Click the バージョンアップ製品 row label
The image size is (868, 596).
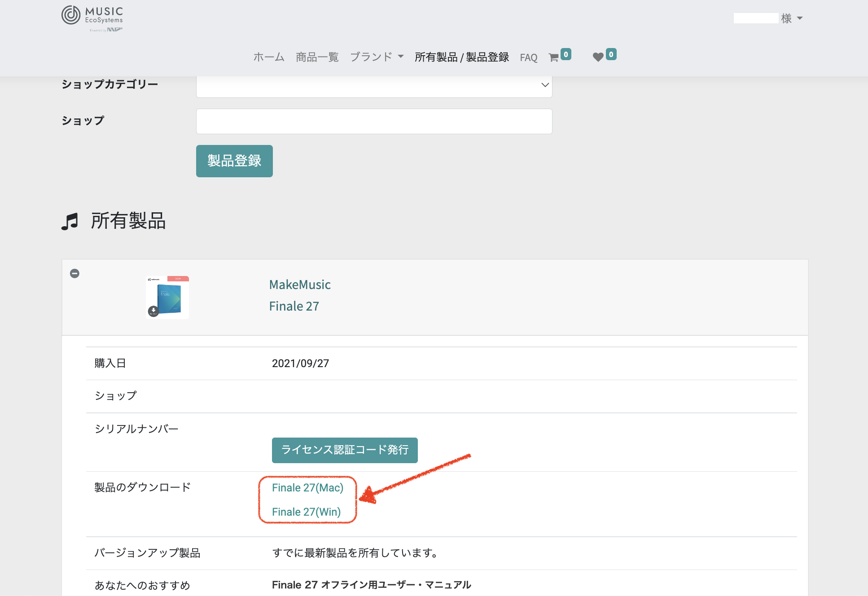pos(147,553)
